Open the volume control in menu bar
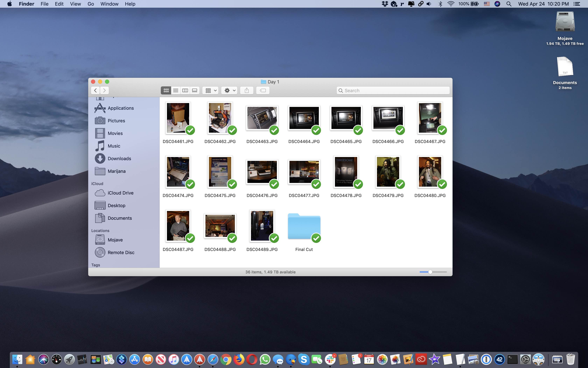This screenshot has width=588, height=368. click(429, 4)
